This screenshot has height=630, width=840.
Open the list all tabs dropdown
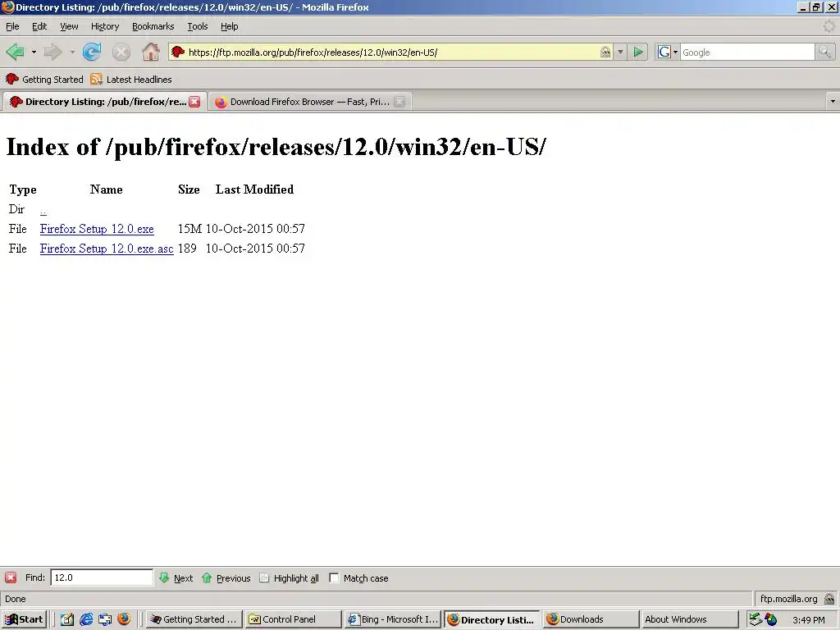click(833, 101)
